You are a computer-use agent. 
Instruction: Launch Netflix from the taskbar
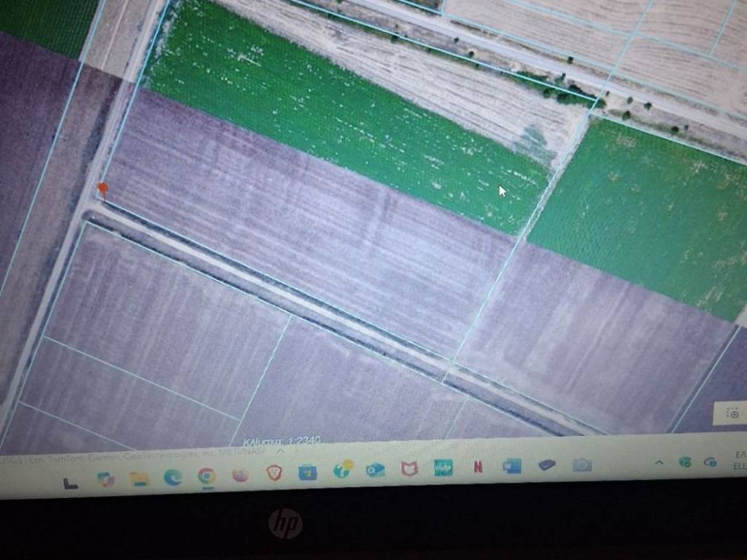click(478, 467)
